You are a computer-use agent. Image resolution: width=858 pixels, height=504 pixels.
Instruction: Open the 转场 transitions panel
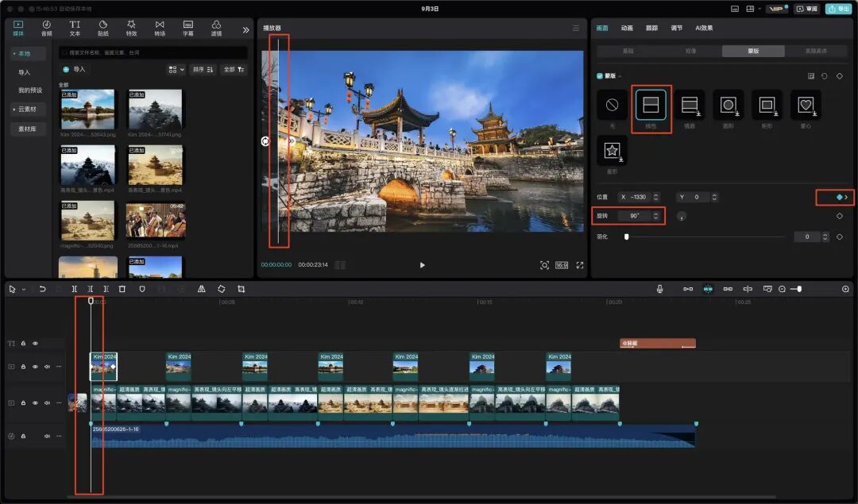click(x=159, y=28)
